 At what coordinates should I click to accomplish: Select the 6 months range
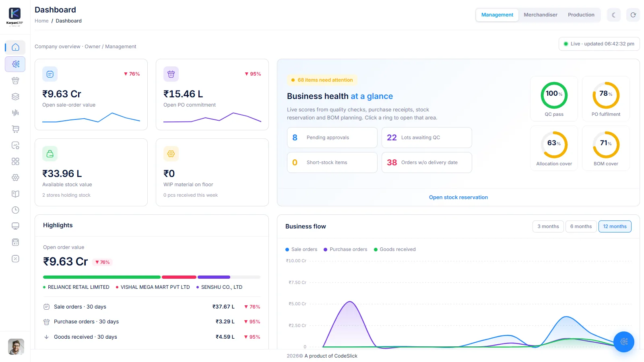[x=581, y=226]
